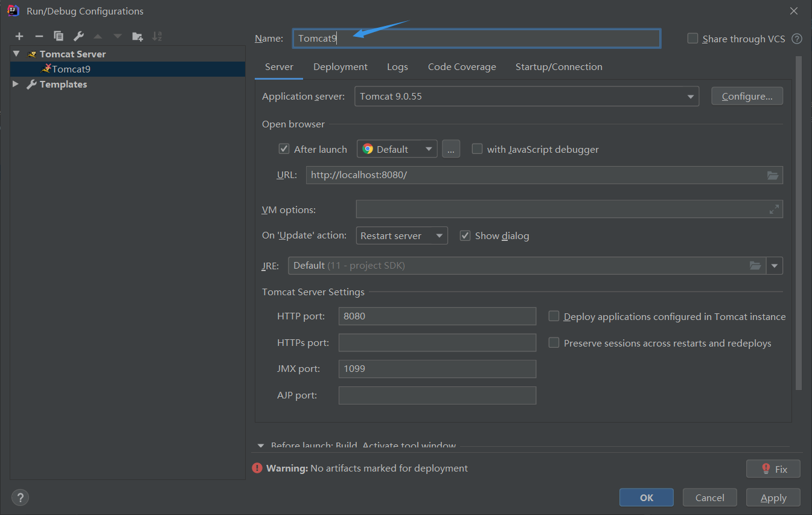Browse folder icon in the URL field
812x515 pixels.
point(773,175)
